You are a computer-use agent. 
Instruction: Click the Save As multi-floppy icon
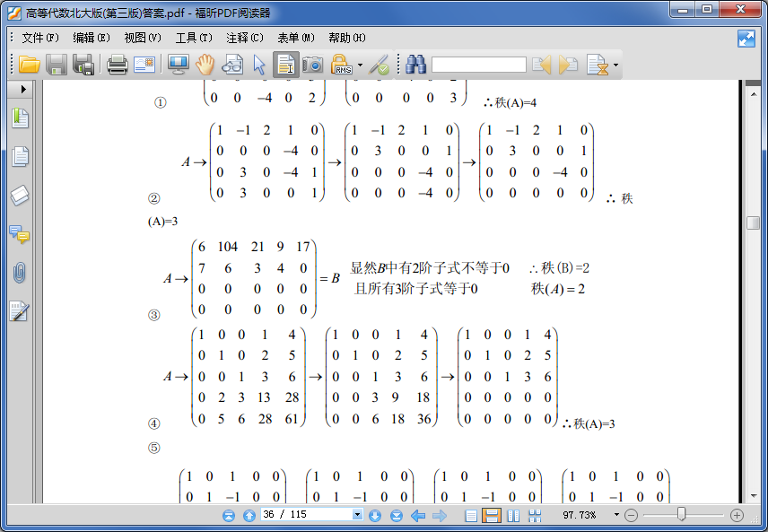(83, 65)
